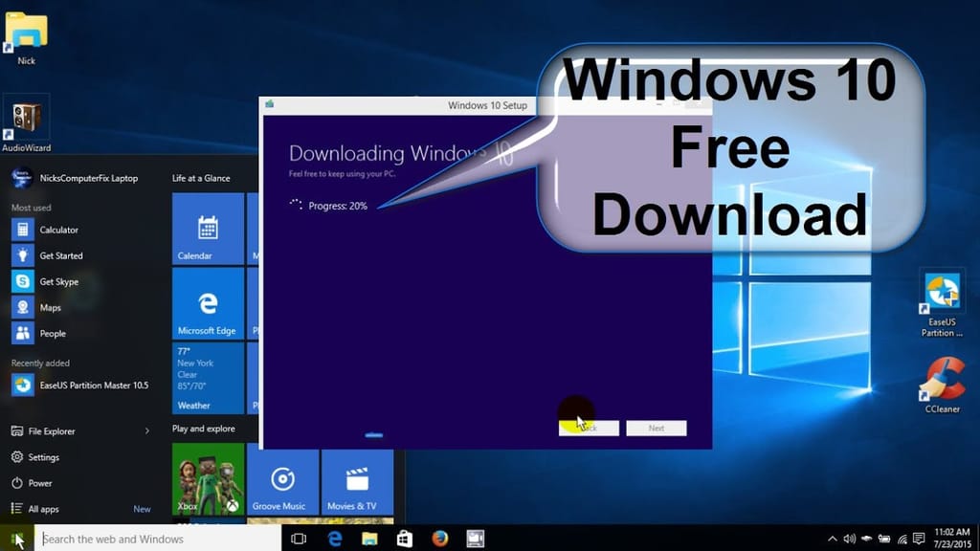Open Settings from the Start menu
980x551 pixels.
click(x=35, y=457)
